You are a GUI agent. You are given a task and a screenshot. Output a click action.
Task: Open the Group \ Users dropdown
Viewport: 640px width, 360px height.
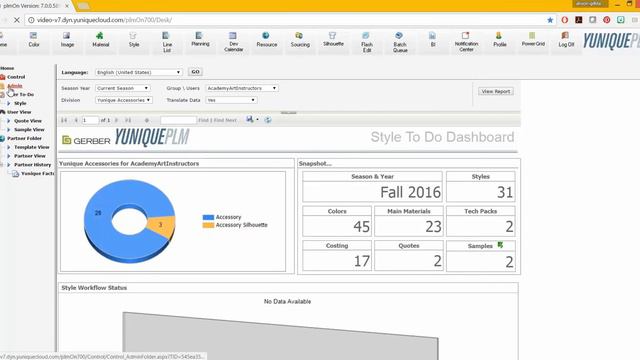click(x=242, y=88)
